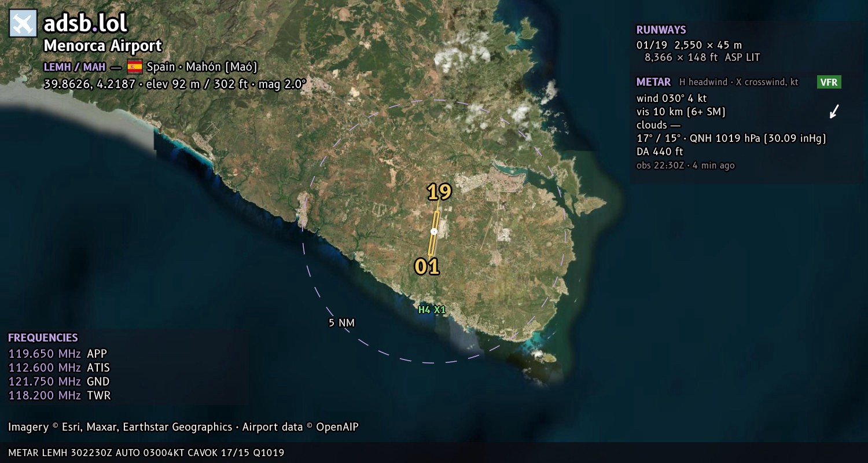
Task: Click the METAR section heading
Action: [x=653, y=82]
